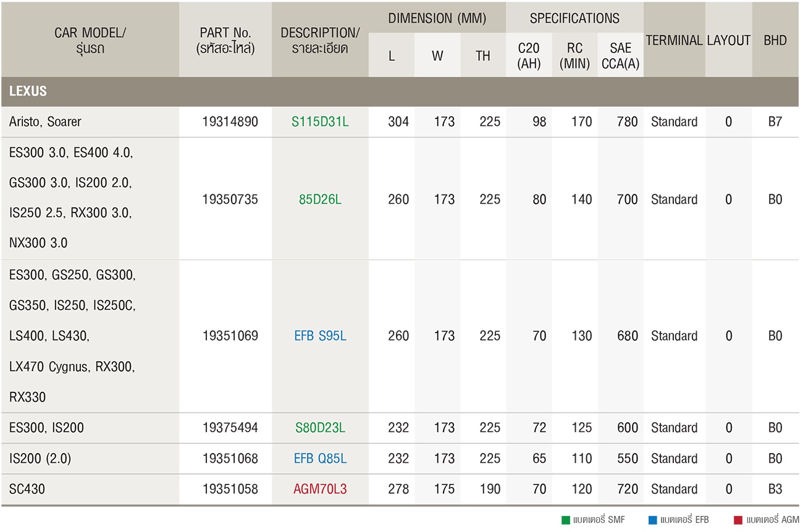Click the 85D26L battery description
Viewport: 803px width, 532px height.
tap(320, 199)
